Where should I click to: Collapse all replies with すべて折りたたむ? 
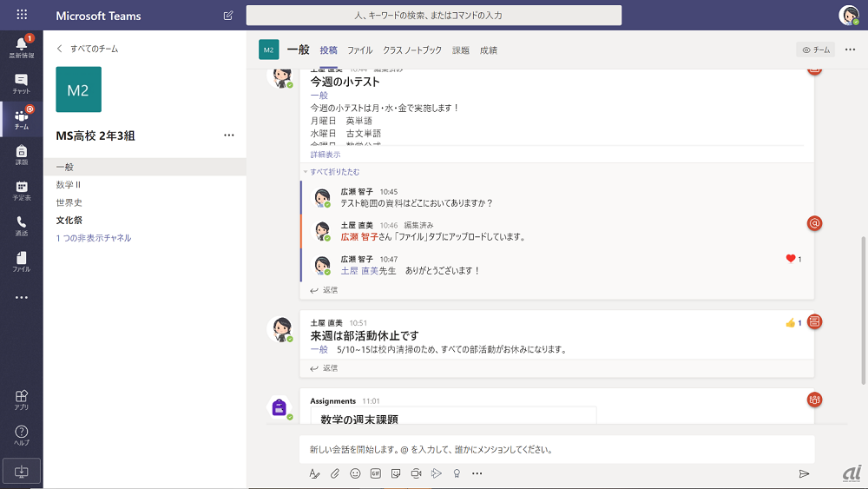[x=334, y=172]
